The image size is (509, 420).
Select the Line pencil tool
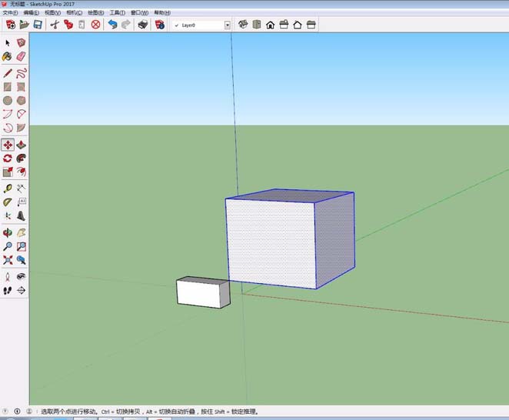8,73
